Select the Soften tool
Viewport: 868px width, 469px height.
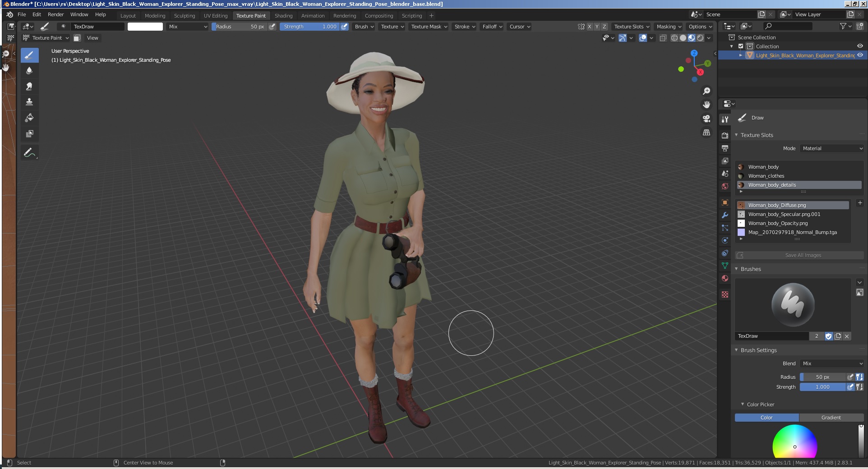[29, 71]
